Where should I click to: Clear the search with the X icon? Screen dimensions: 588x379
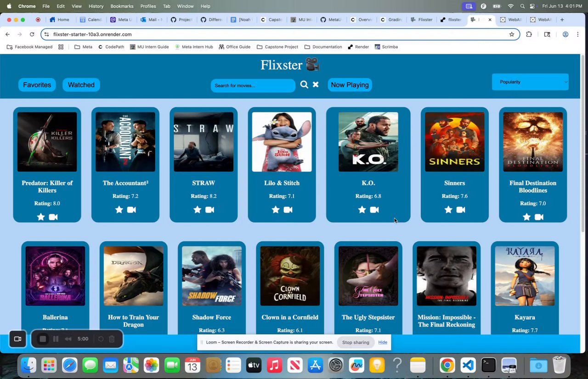coord(316,84)
